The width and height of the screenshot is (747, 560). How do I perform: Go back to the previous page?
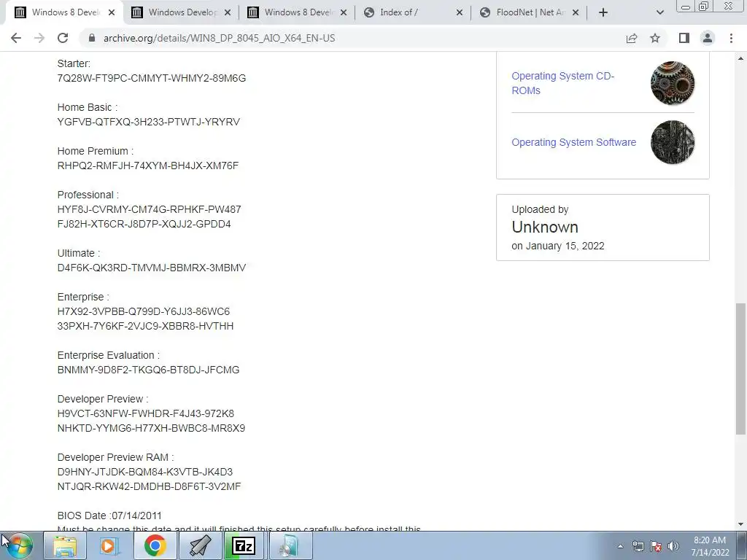coord(16,38)
